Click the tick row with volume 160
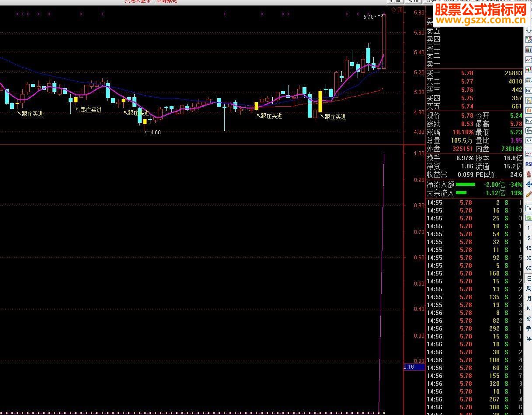The height and width of the screenshot is (415, 532). [474, 273]
